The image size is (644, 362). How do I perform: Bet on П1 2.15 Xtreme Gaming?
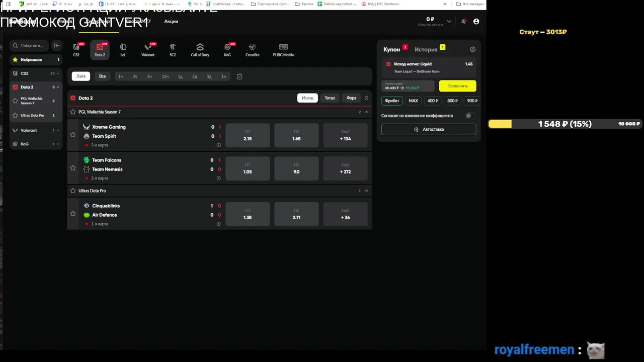pos(248,135)
